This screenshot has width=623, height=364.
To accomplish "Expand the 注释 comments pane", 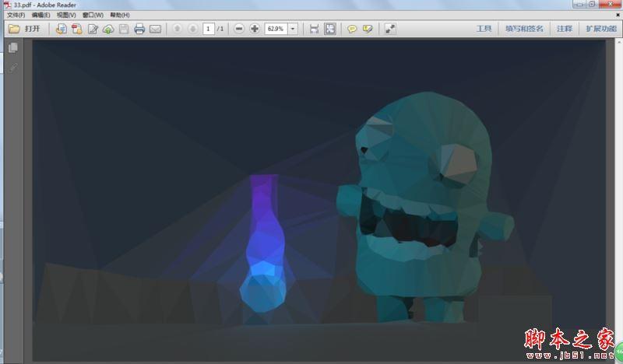I will [564, 29].
